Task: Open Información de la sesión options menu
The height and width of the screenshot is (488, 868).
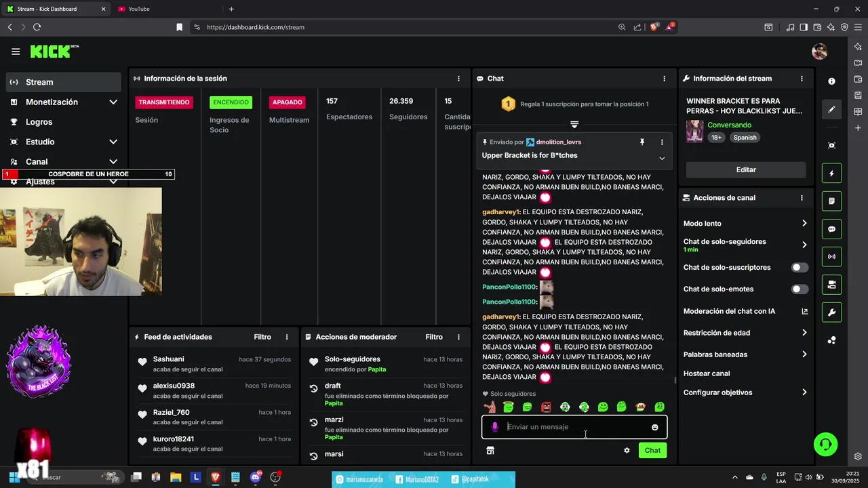Action: pos(458,79)
